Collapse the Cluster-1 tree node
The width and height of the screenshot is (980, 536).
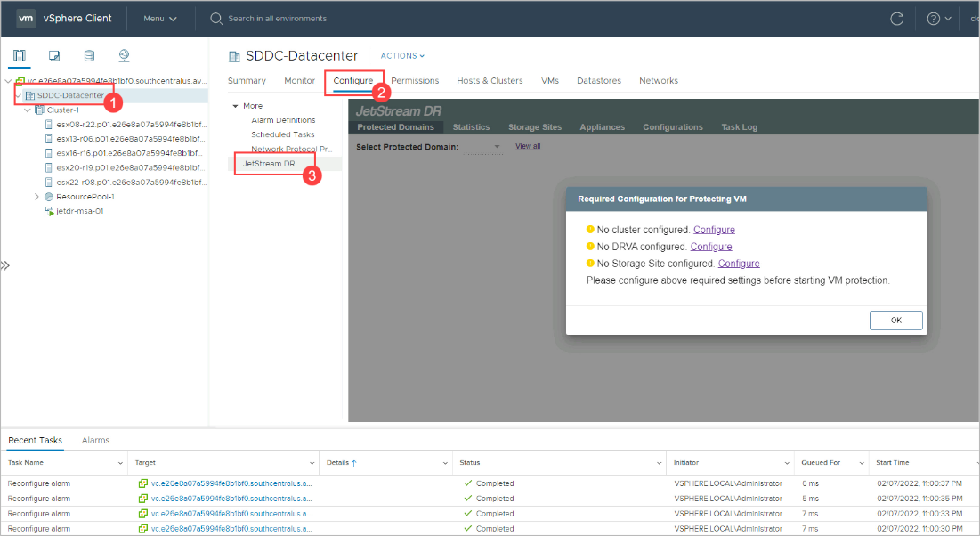tap(28, 110)
